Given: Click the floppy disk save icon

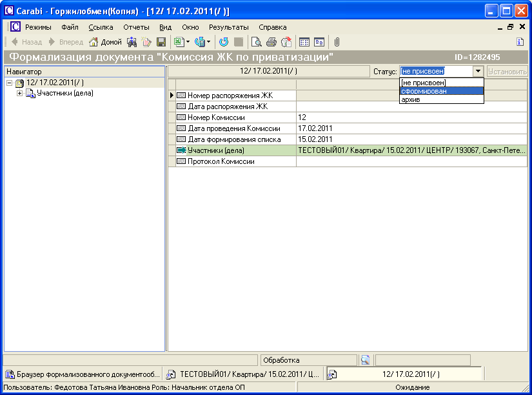Looking at the screenshot, I should pyautogui.click(x=161, y=42).
